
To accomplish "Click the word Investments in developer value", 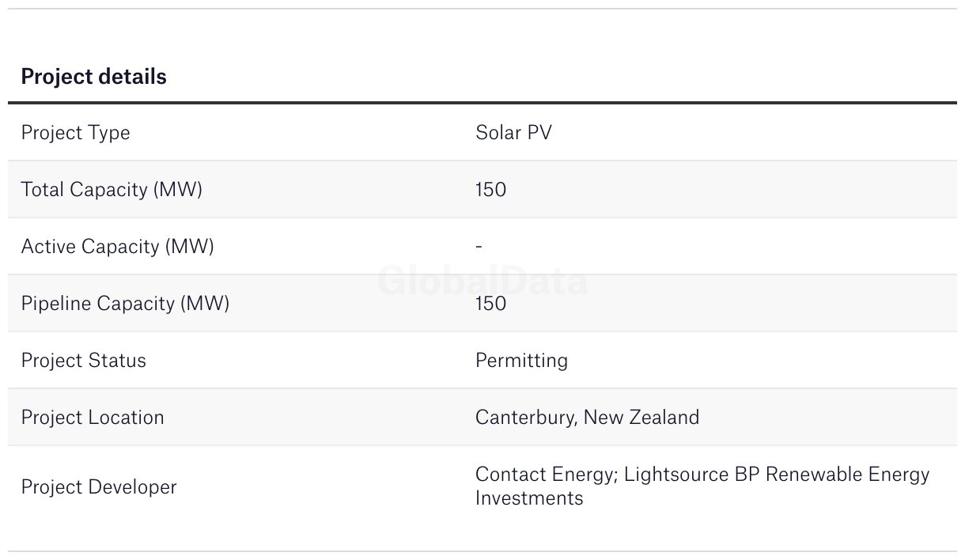I will [529, 498].
